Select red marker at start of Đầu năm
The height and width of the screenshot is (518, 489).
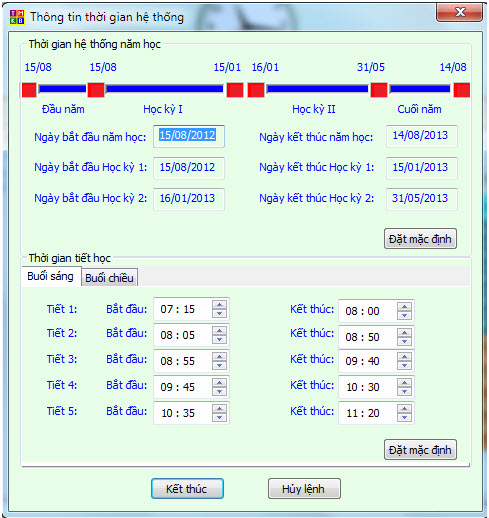[x=29, y=90]
